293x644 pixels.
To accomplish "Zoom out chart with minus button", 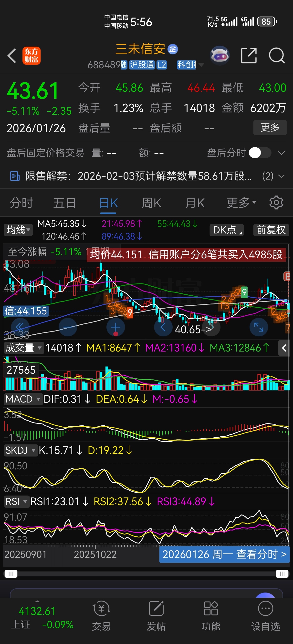I will [68, 327].
